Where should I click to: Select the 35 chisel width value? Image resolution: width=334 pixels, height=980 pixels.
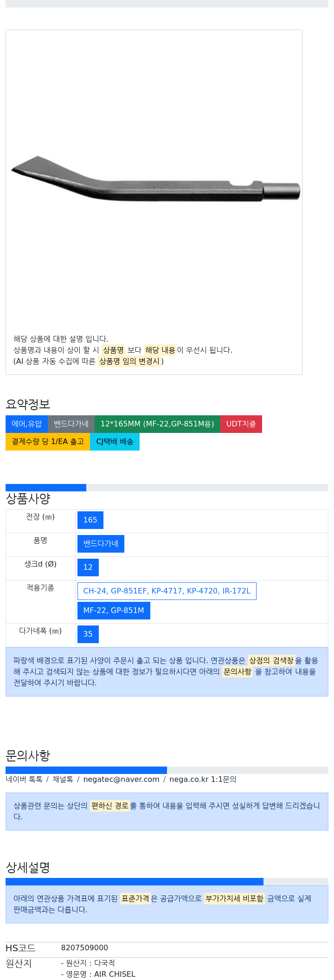click(88, 634)
